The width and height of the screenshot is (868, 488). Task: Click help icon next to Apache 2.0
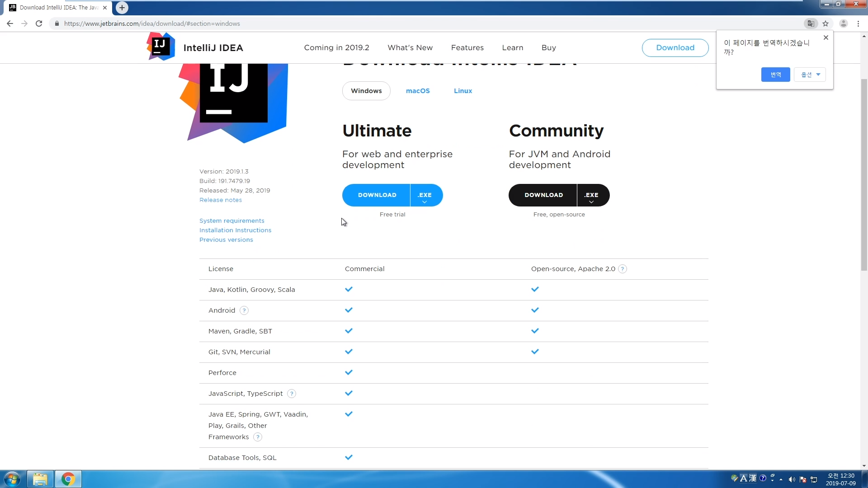pyautogui.click(x=623, y=269)
